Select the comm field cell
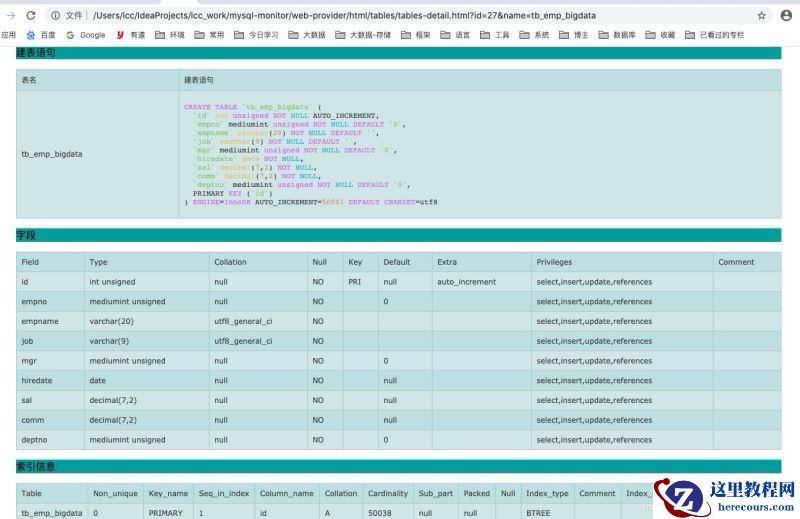Image resolution: width=800 pixels, height=519 pixels. [x=50, y=420]
